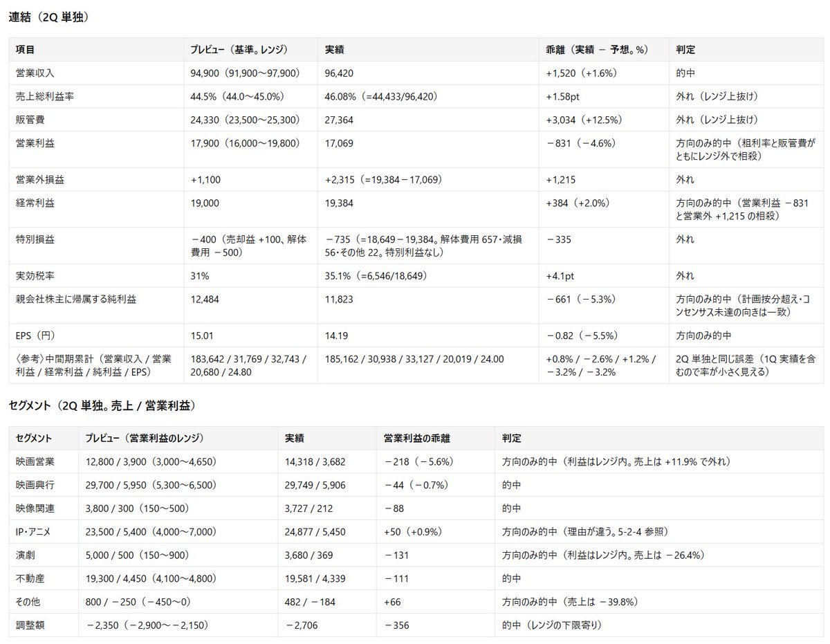Click the cell 46.08%（=44,433/96,420）
Viewport: 830px width, 644px height.
click(x=381, y=96)
